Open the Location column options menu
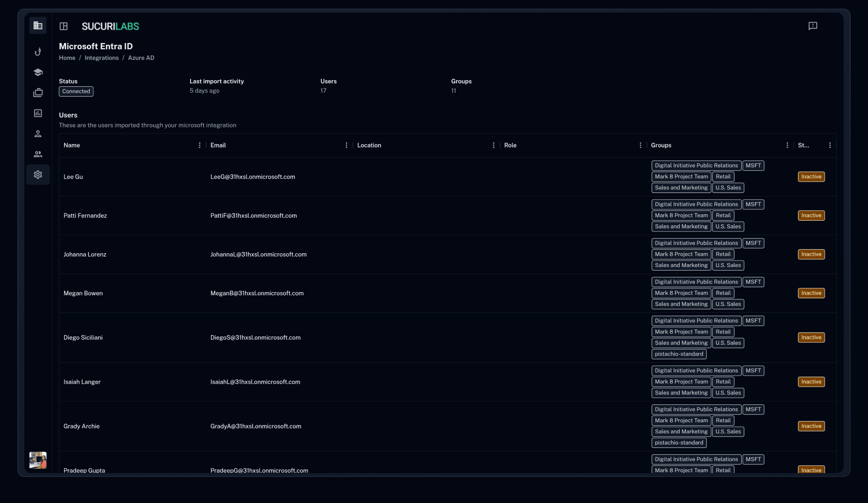The image size is (868, 503). click(x=493, y=145)
